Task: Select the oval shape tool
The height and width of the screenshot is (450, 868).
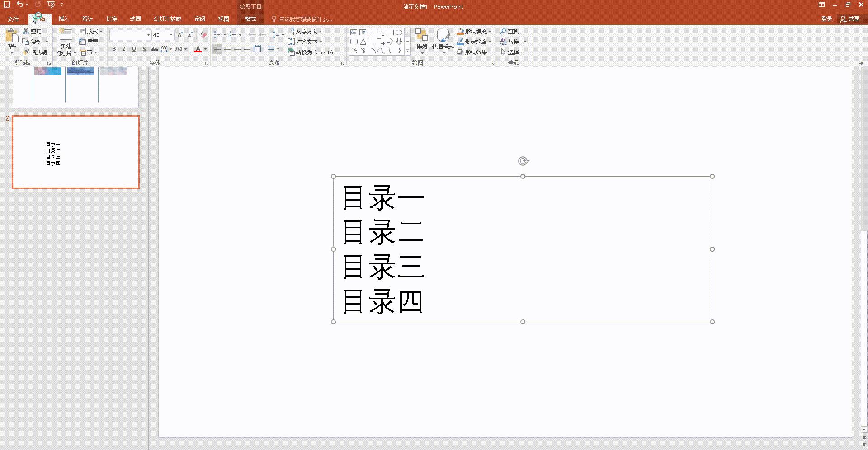Action: 399,32
